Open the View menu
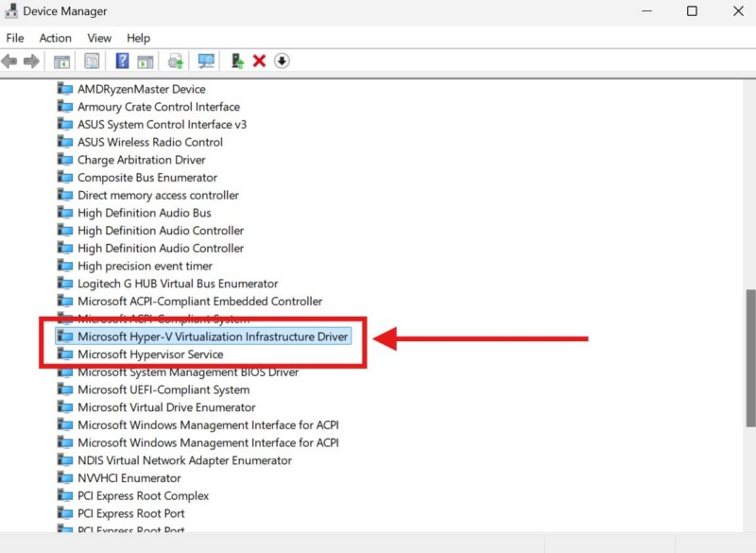This screenshot has width=756, height=553. [99, 38]
